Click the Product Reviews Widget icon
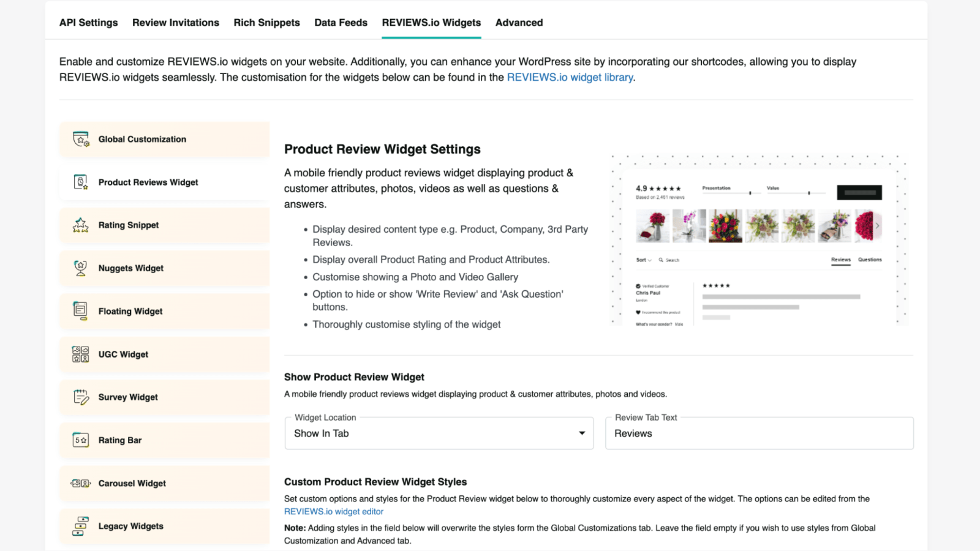Image resolution: width=980 pixels, height=551 pixels. [81, 182]
